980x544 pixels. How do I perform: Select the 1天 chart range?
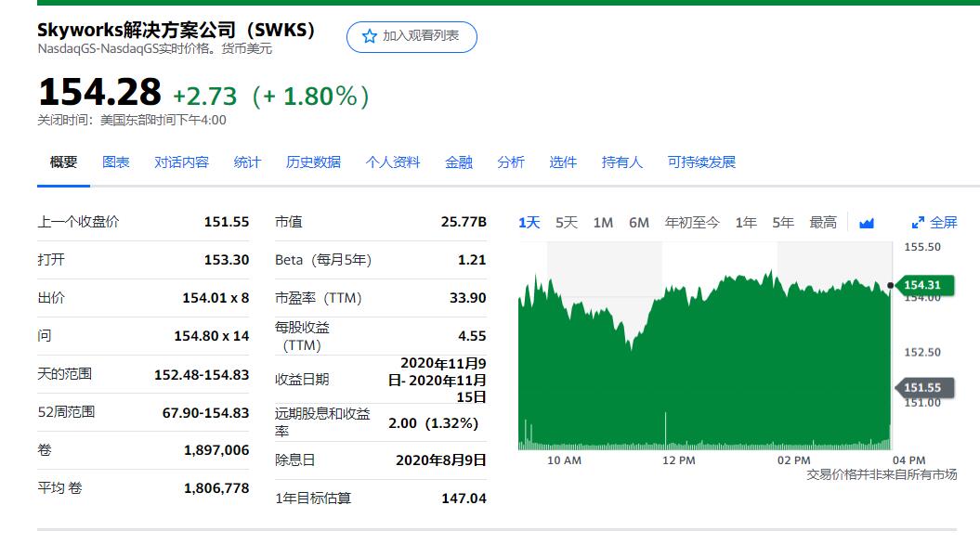529,223
